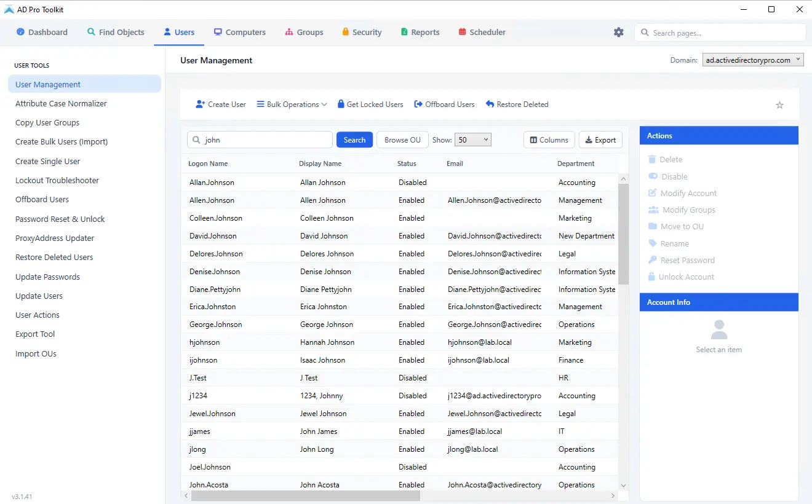Click the AD Pro Toolkit logo icon
The image size is (812, 504).
point(9,9)
